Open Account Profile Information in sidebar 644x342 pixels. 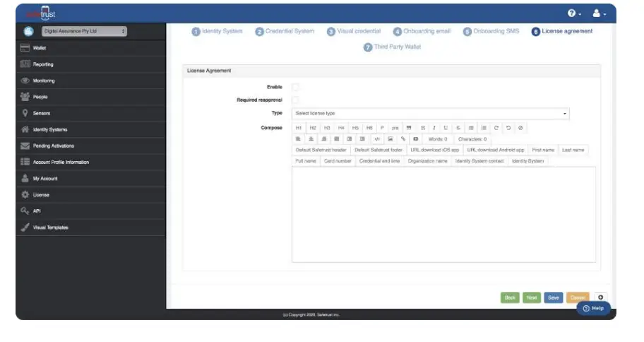pyautogui.click(x=90, y=162)
